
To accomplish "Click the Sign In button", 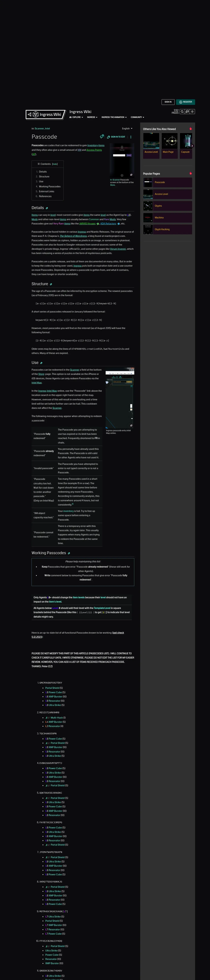I will (168, 102).
